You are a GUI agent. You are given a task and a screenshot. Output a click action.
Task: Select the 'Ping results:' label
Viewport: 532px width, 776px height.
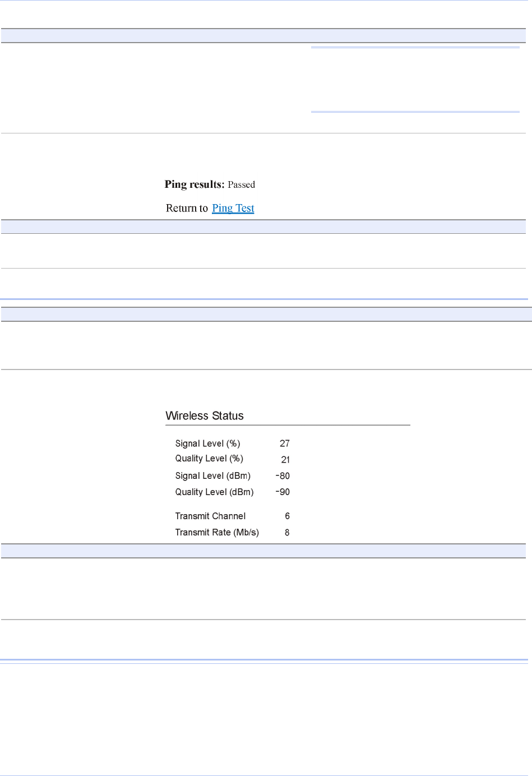click(195, 184)
